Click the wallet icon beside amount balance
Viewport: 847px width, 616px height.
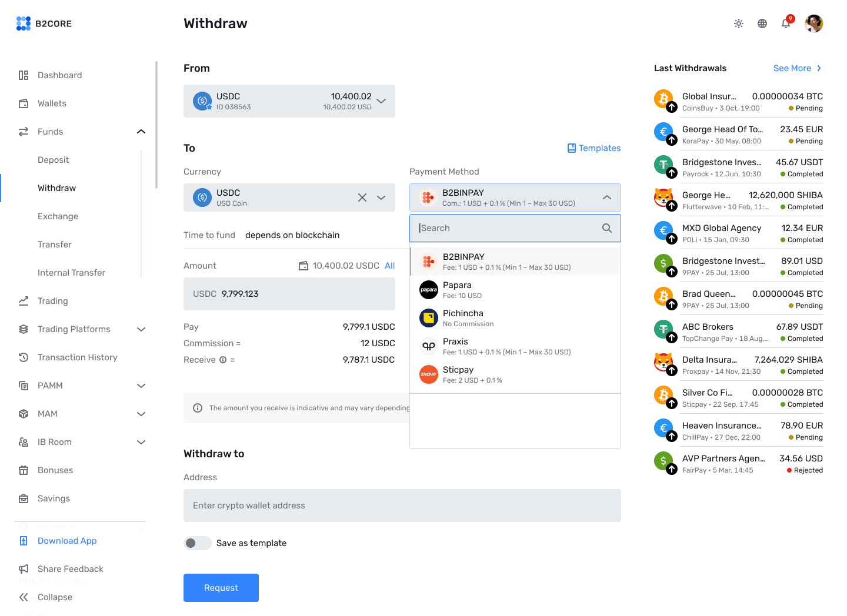point(304,266)
